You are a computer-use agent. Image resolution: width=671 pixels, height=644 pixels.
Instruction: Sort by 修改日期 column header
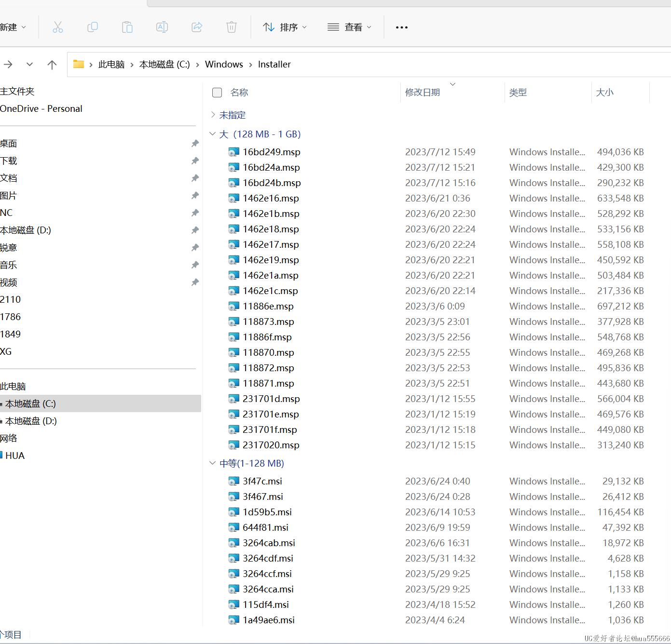coord(423,92)
